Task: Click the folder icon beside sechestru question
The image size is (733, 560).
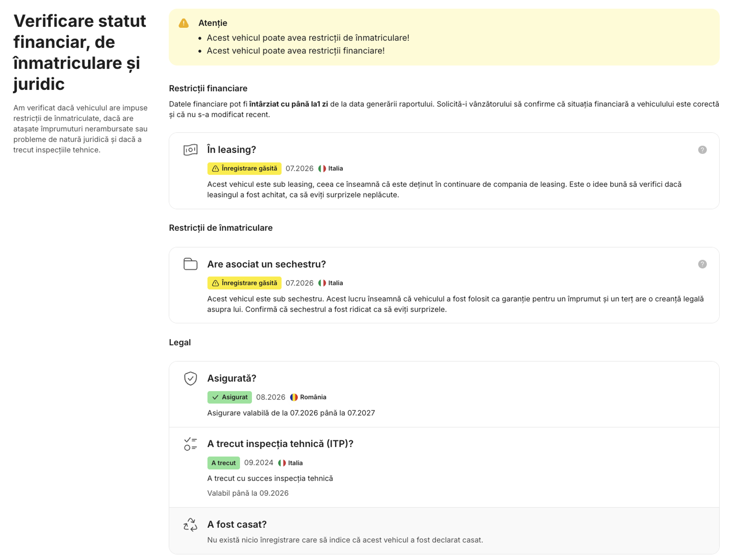Action: click(190, 264)
